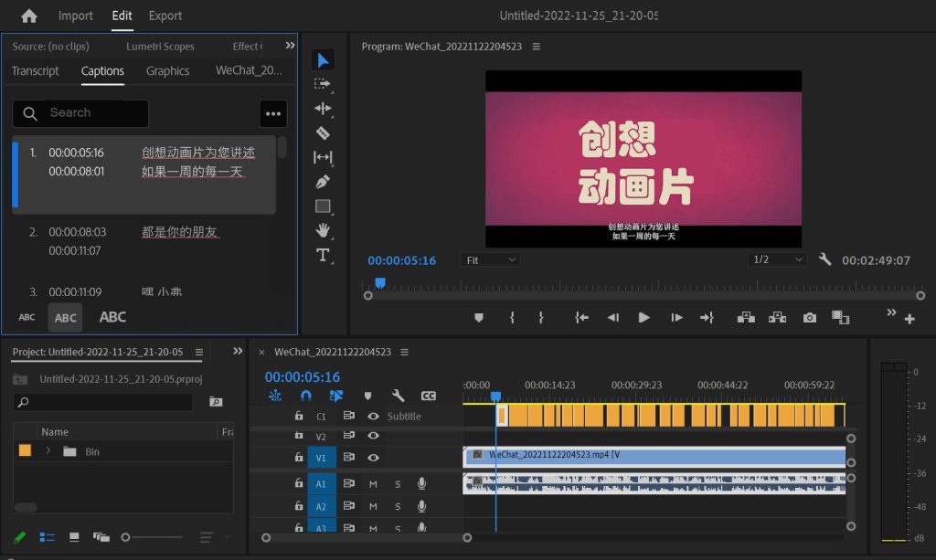
Task: Open the 1/2 playback resolution dropdown
Action: point(777,260)
